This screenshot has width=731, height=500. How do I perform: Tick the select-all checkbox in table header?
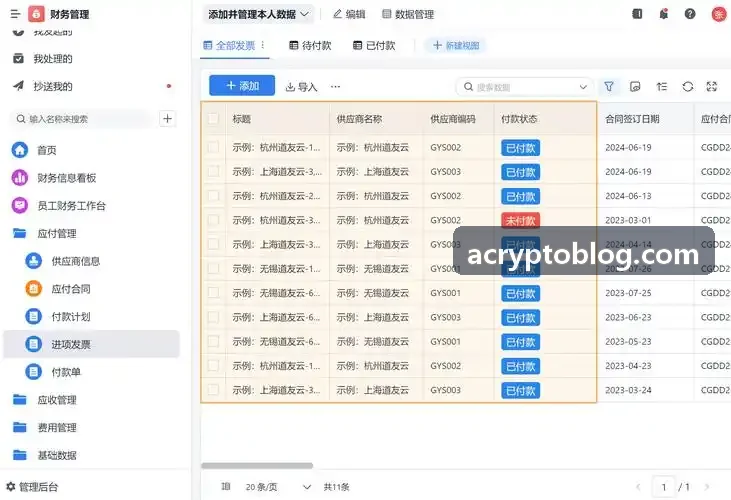[213, 119]
